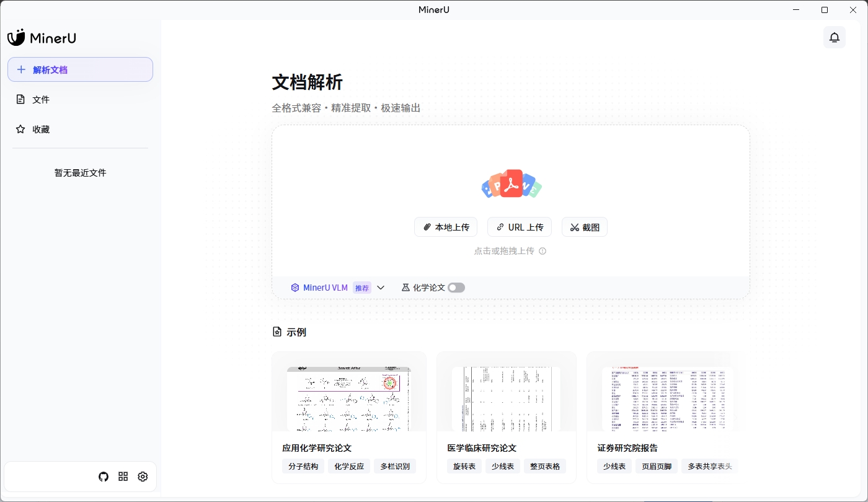Image resolution: width=868 pixels, height=502 pixels.
Task: Click the info icon next to 点击或拖拽上传
Action: click(x=542, y=251)
